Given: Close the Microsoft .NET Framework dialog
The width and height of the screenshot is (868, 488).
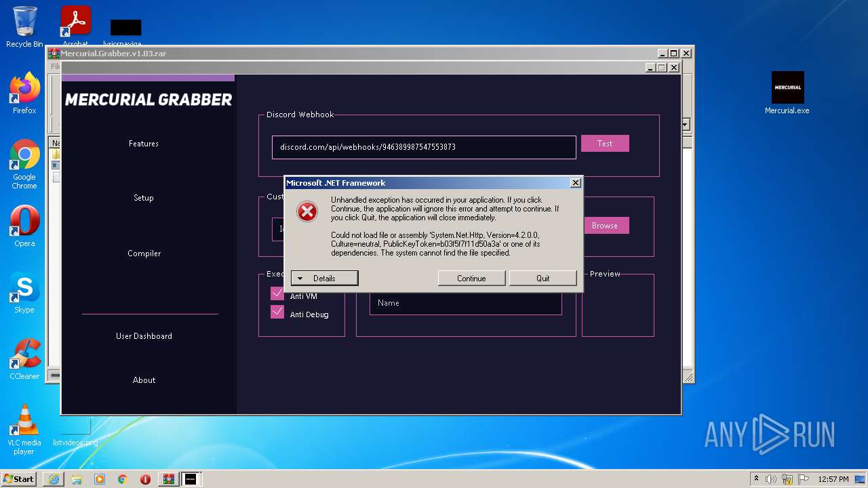Looking at the screenshot, I should tap(576, 183).
